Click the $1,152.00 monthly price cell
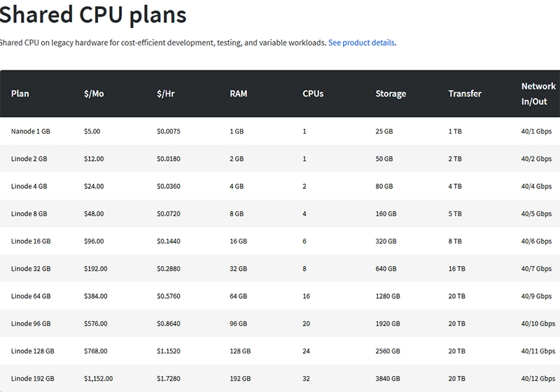The image size is (560, 392). point(98,379)
